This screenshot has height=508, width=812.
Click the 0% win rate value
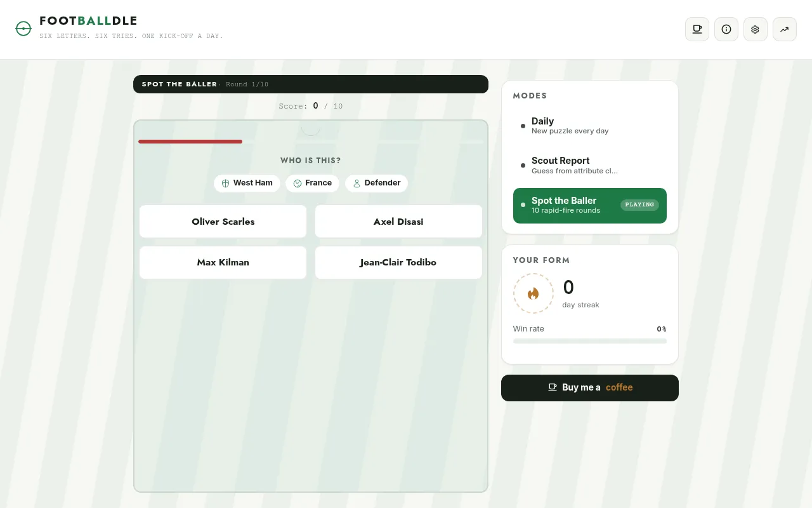662,329
